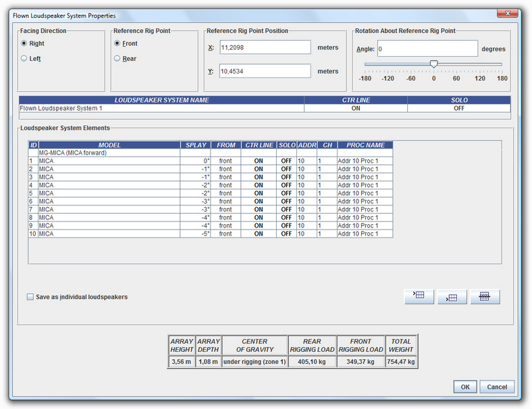Click the delete row icon button
The width and height of the screenshot is (532, 409).
point(485,296)
